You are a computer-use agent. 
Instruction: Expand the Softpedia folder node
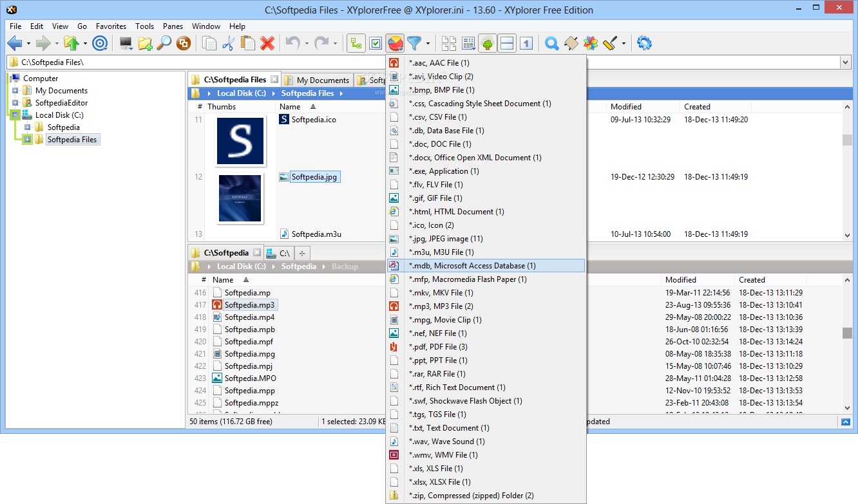tap(27, 127)
